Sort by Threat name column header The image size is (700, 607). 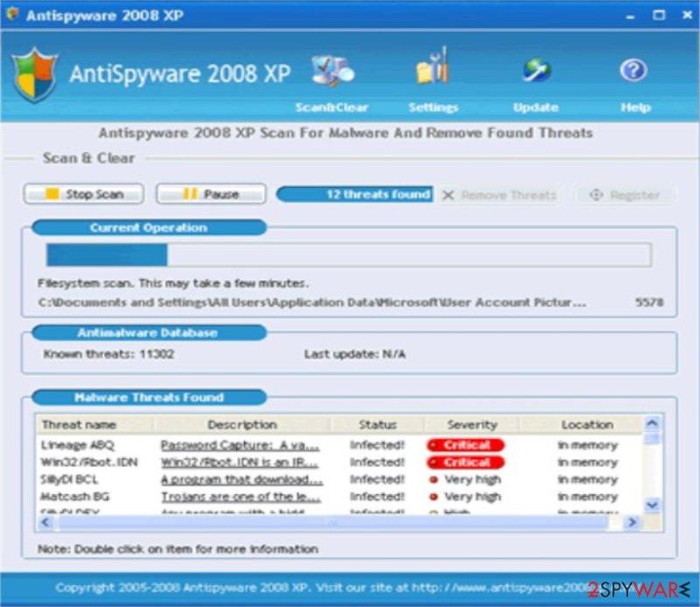[x=95, y=424]
